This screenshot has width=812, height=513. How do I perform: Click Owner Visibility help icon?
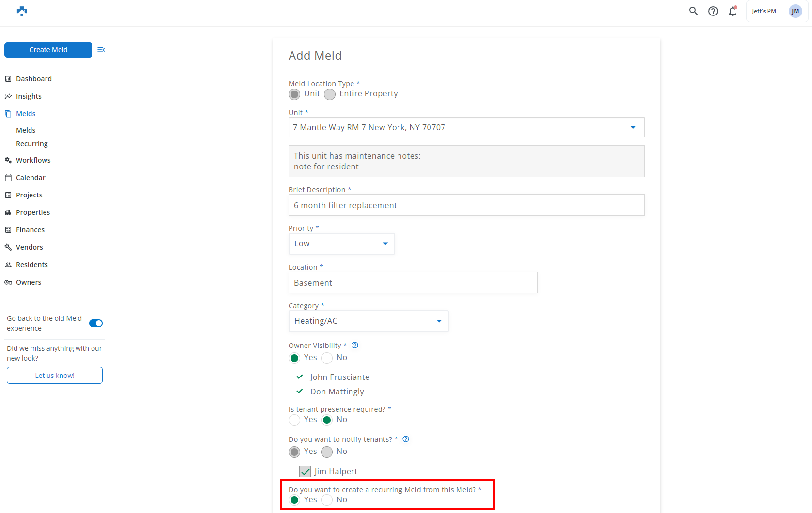pyautogui.click(x=355, y=345)
